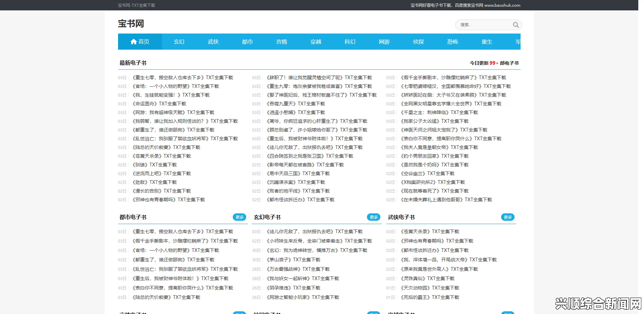Open the 宝书网 site logo

tap(131, 23)
